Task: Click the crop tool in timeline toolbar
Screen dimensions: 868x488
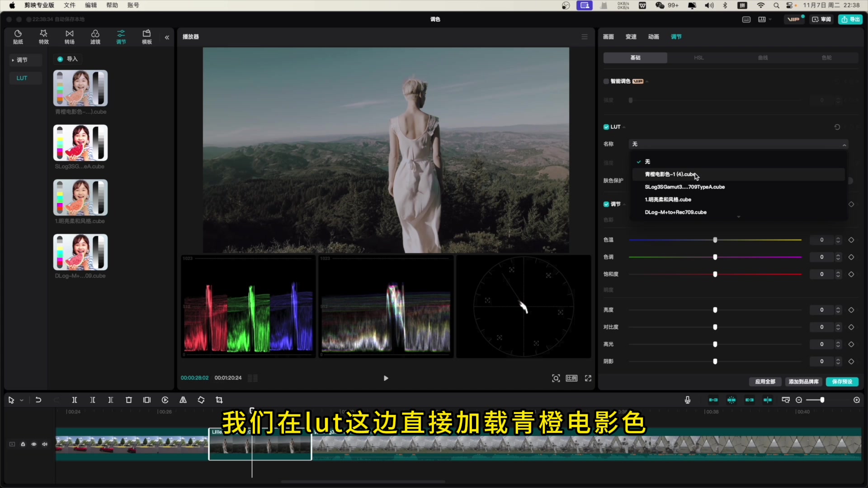Action: [219, 400]
